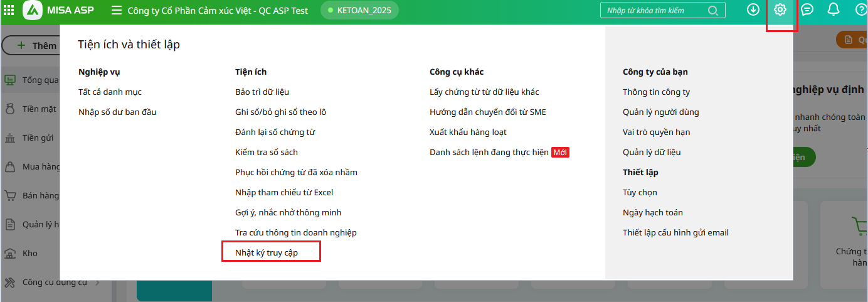Open the settings gear icon
This screenshot has width=868, height=302.
point(780,10)
